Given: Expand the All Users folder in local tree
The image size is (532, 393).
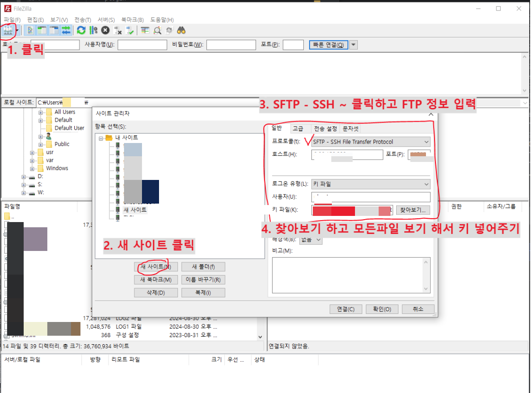Looking at the screenshot, I should pos(40,112).
